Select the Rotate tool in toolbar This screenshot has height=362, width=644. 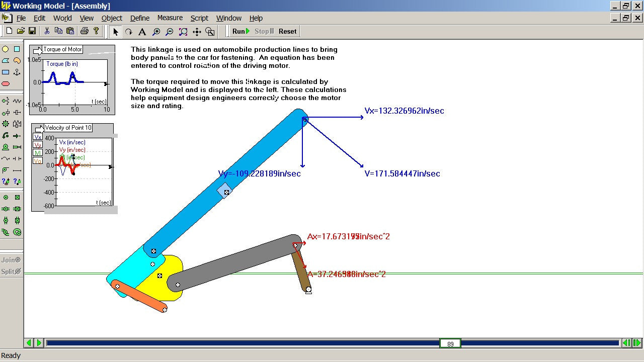point(129,32)
